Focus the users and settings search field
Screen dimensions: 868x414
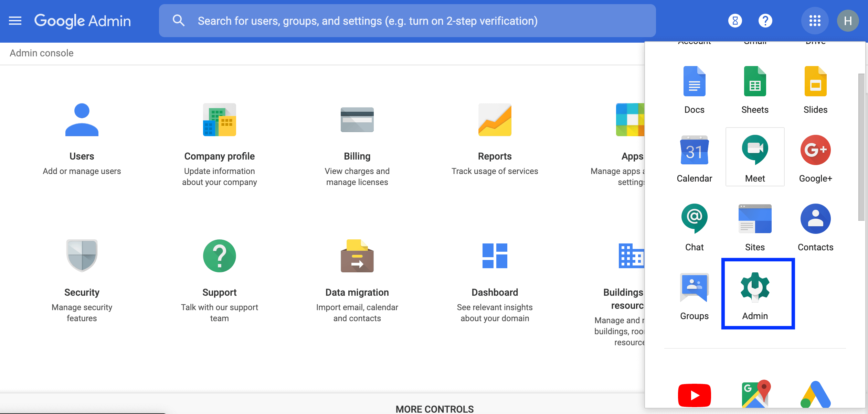(407, 21)
